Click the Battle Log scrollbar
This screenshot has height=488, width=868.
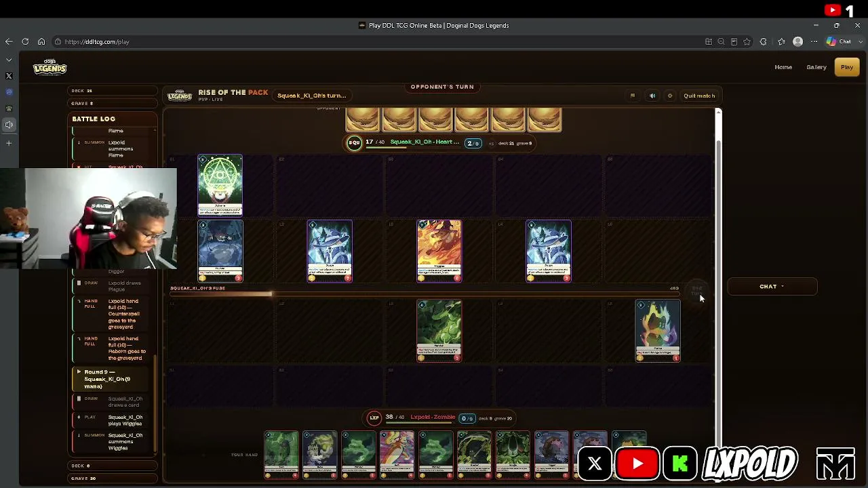(155, 291)
